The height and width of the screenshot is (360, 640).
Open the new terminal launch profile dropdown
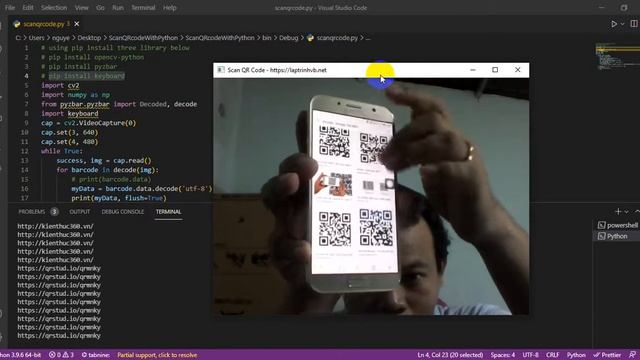627,211
